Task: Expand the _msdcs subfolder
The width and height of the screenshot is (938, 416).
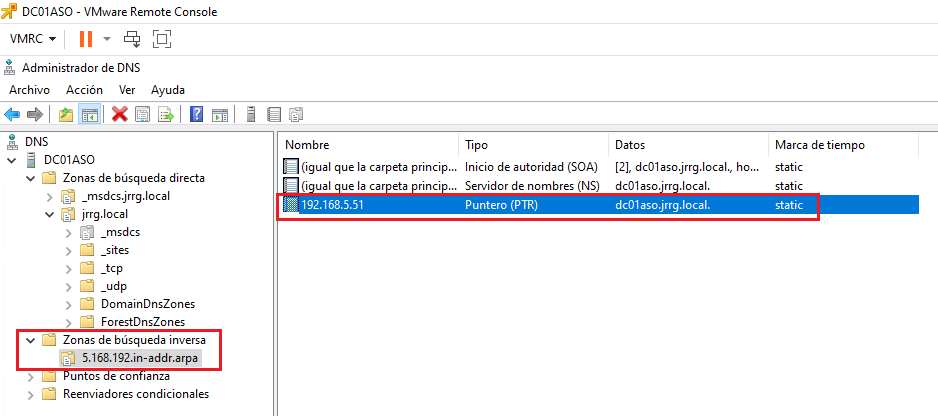Action: (x=69, y=232)
